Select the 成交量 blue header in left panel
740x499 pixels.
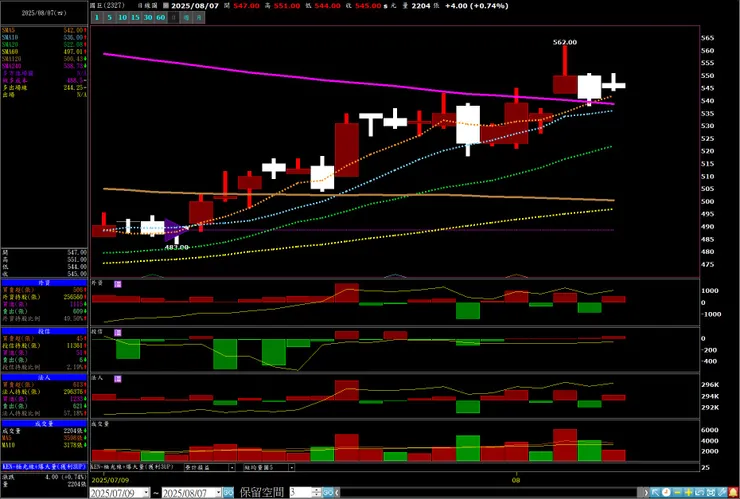[x=44, y=423]
